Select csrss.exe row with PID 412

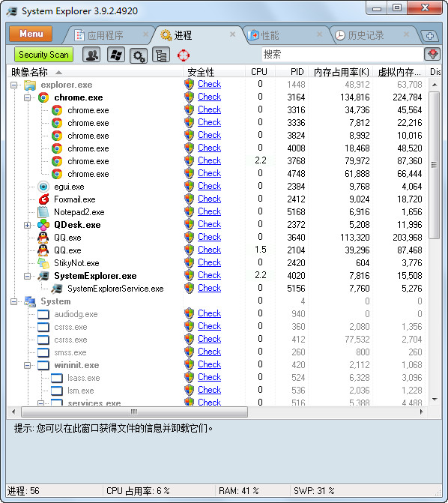(x=217, y=340)
